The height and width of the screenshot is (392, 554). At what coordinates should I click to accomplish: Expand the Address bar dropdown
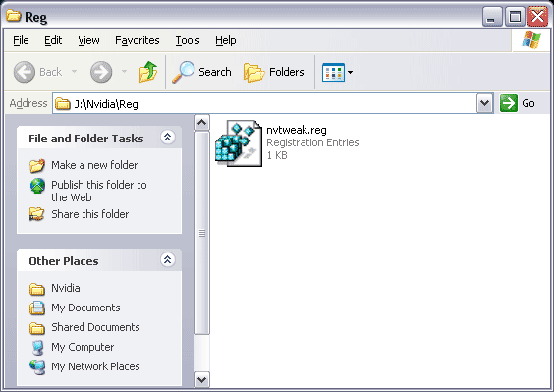pos(484,103)
